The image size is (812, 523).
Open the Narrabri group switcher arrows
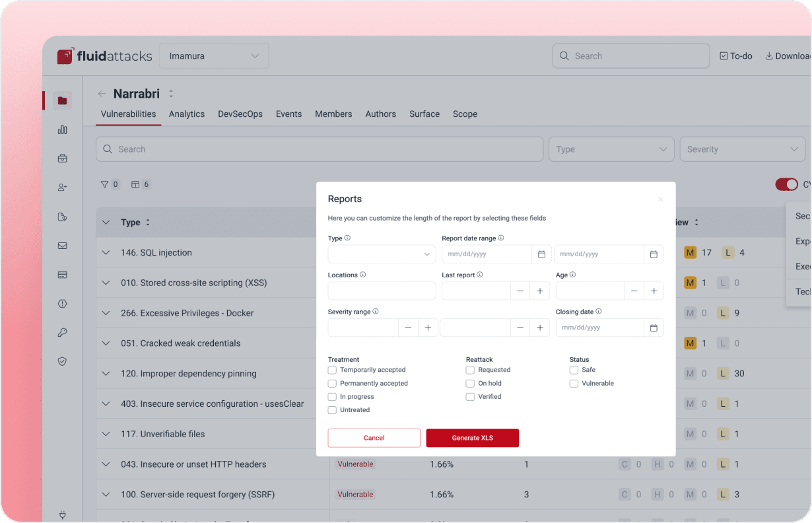click(x=171, y=94)
